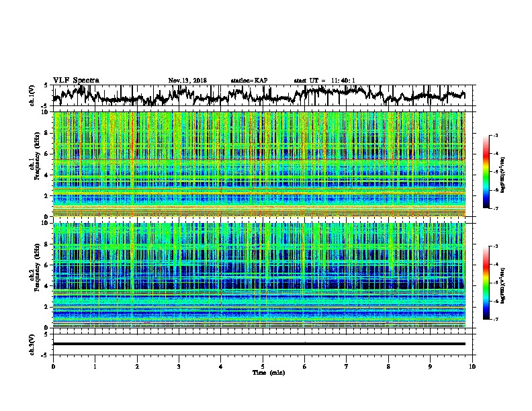This screenshot has width=532, height=411.
Task: Click the "-3" tick on lower color bar
Action: 496,246
